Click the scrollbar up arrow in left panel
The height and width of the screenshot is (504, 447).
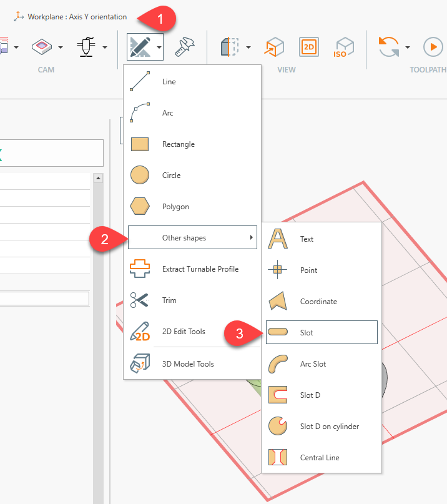(x=97, y=179)
